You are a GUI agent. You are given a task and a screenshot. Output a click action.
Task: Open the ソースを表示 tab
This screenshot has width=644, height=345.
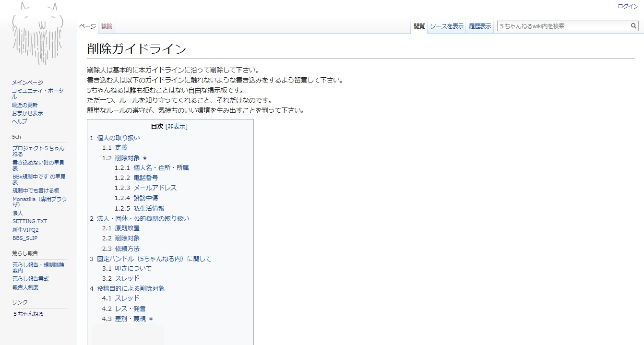tap(447, 26)
